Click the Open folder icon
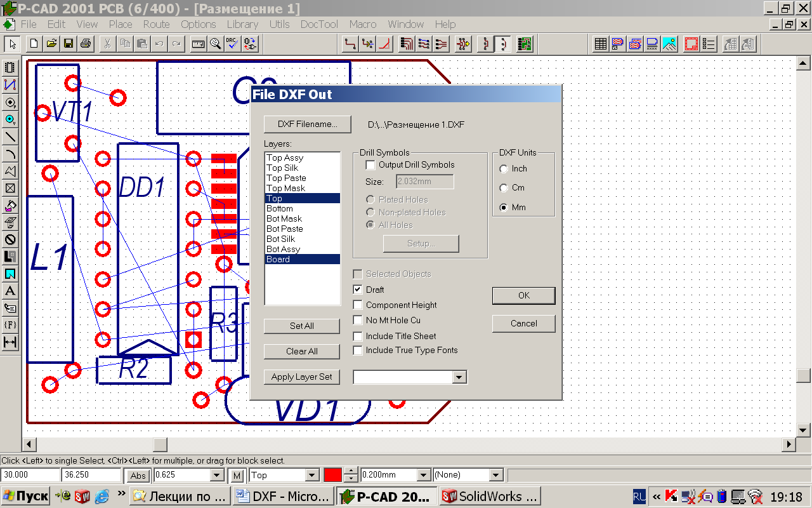Image resolution: width=812 pixels, height=508 pixels. 51,44
